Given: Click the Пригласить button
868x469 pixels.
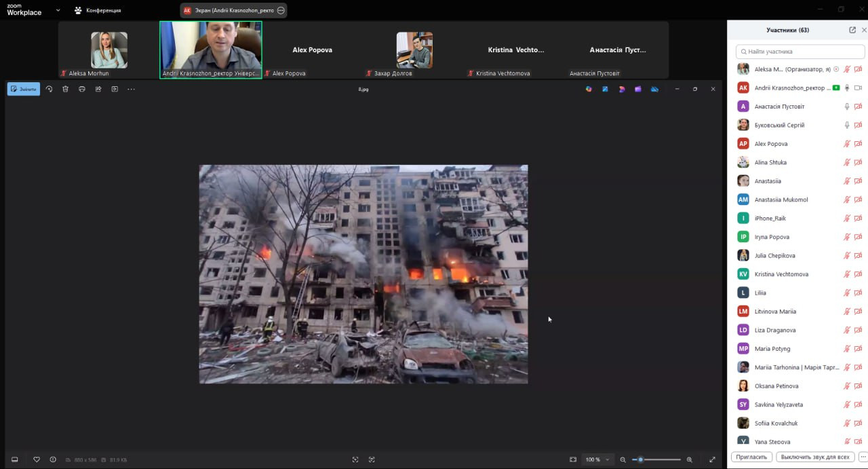Looking at the screenshot, I should (751, 457).
